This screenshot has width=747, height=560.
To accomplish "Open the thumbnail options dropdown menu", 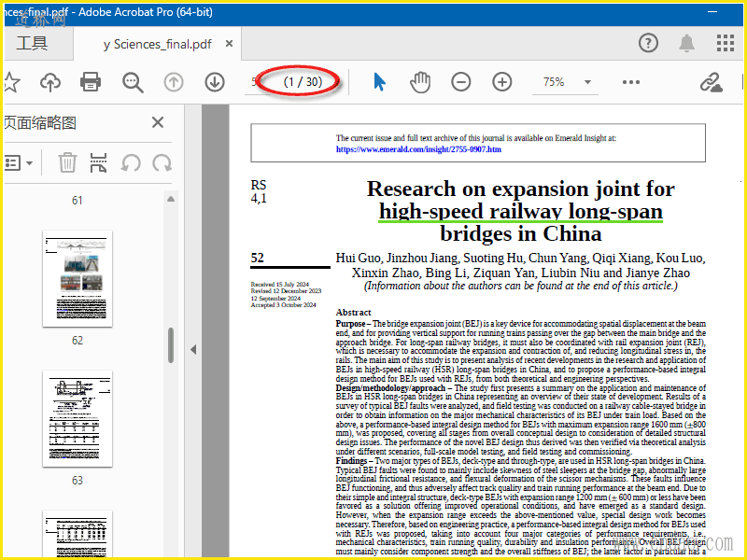I will (19, 162).
